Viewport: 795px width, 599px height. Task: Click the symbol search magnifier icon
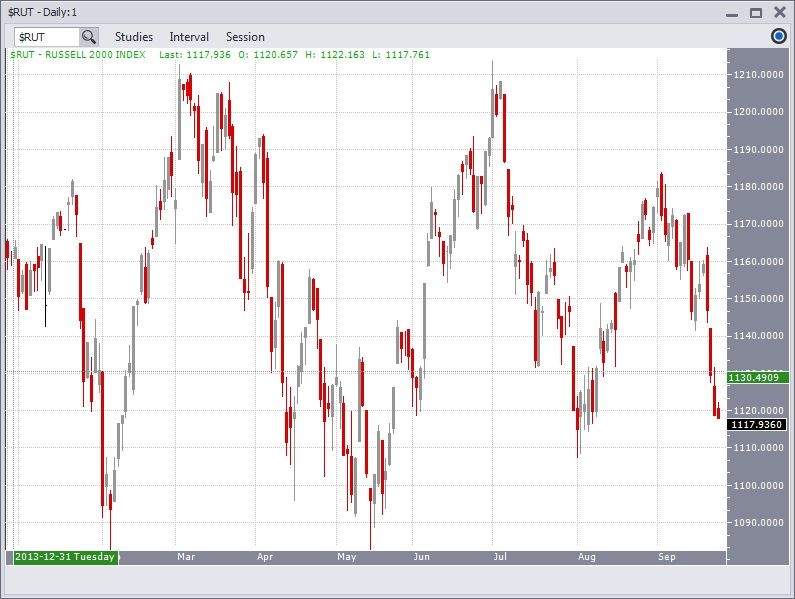pos(89,37)
